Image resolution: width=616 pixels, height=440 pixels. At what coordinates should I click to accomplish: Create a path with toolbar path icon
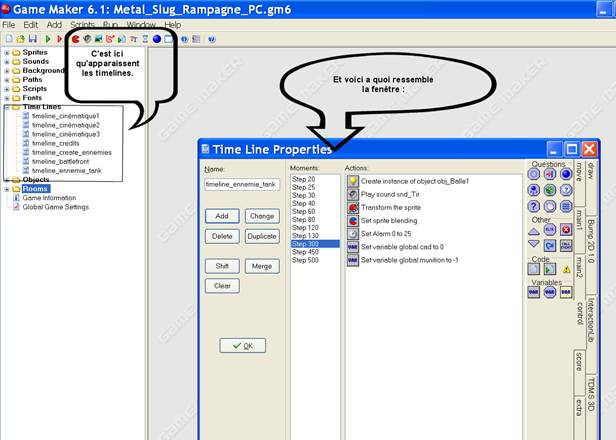coord(110,39)
